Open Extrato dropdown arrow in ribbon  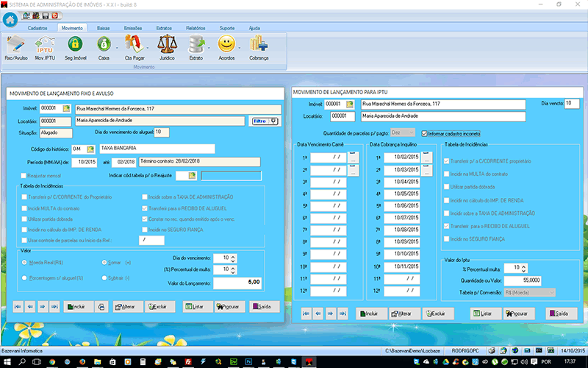pos(209,48)
